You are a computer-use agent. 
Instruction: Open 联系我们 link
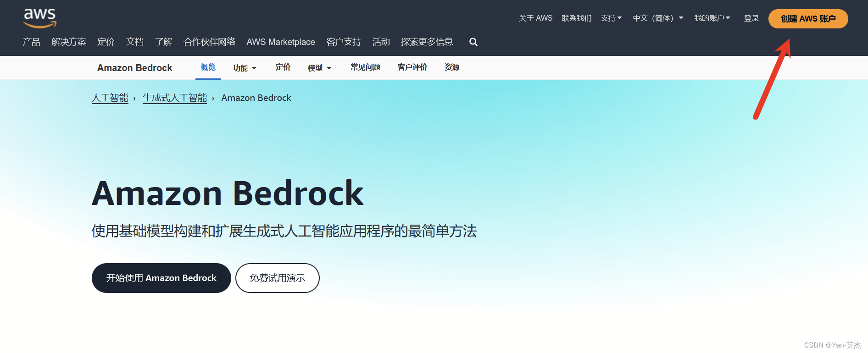577,18
